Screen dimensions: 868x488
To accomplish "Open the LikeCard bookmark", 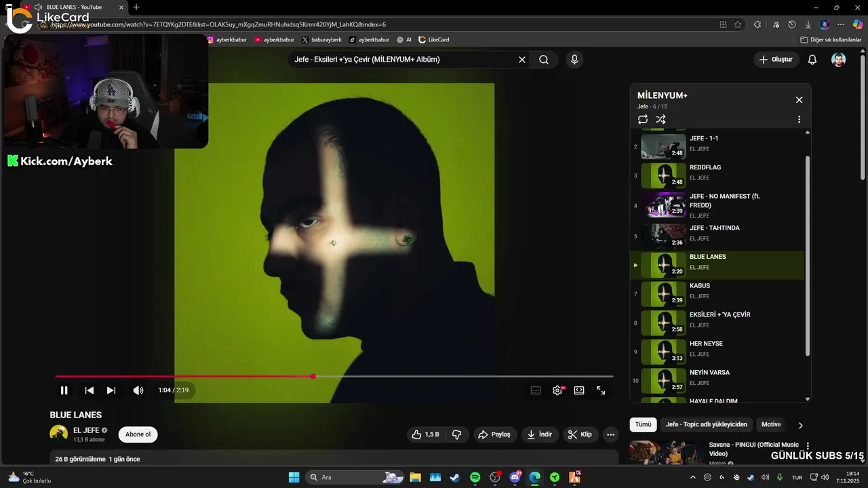I will 434,40.
